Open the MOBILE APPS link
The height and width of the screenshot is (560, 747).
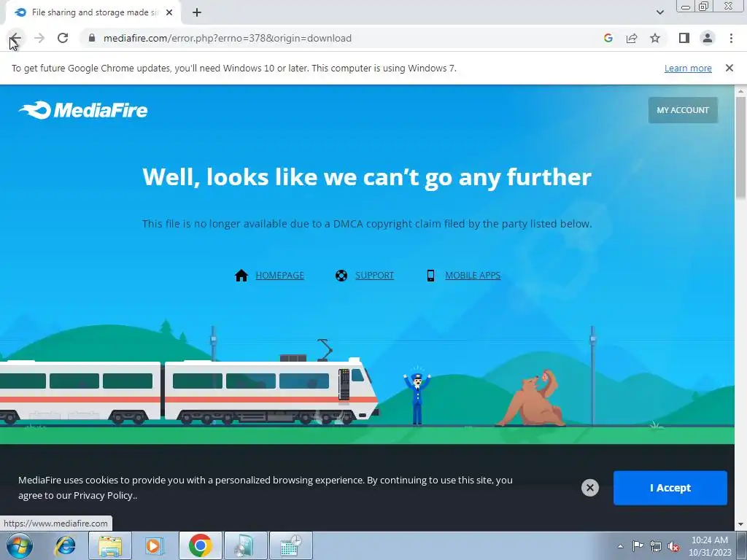[x=473, y=275]
